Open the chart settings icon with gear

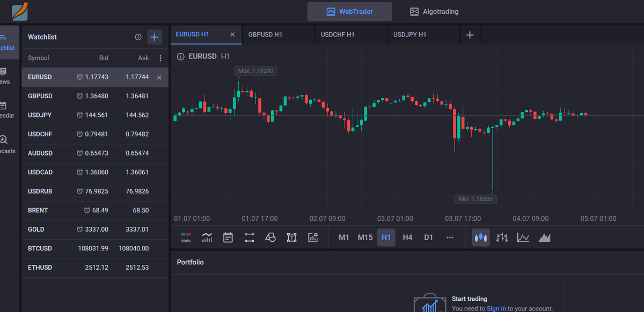tap(313, 237)
